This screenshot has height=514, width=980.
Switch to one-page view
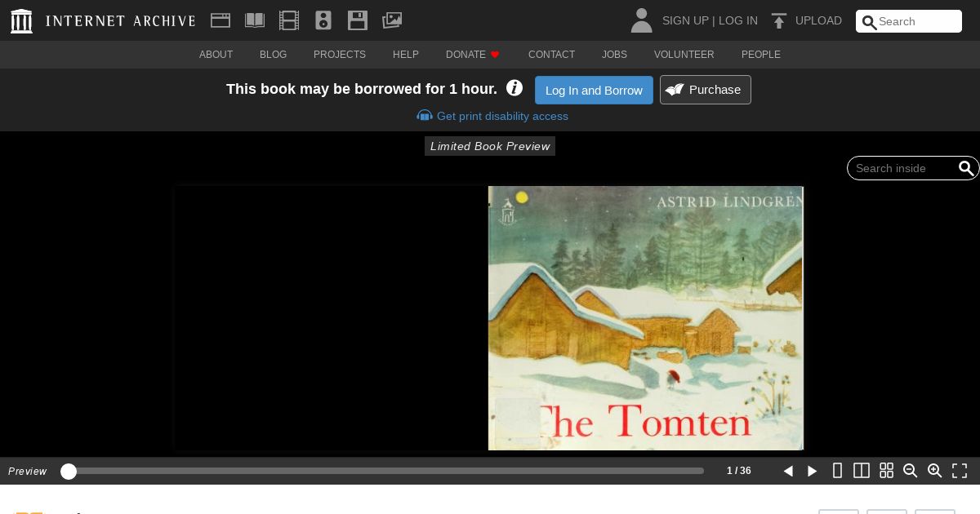coord(837,471)
